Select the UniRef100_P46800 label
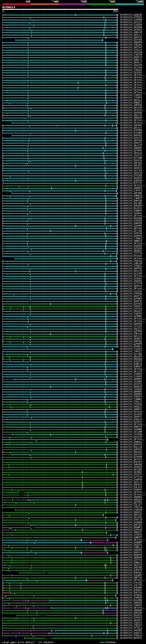Screen dimensions: 146x644 pyautogui.click(x=131, y=490)
